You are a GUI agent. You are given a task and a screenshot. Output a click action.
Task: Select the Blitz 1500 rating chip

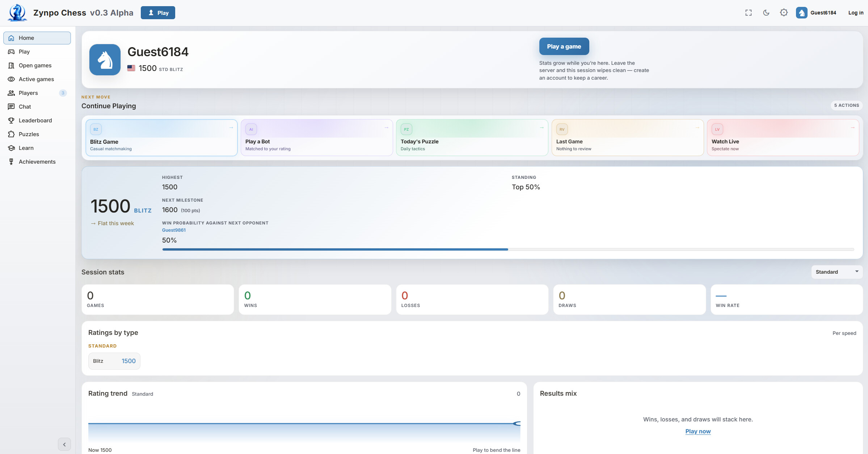tap(114, 361)
